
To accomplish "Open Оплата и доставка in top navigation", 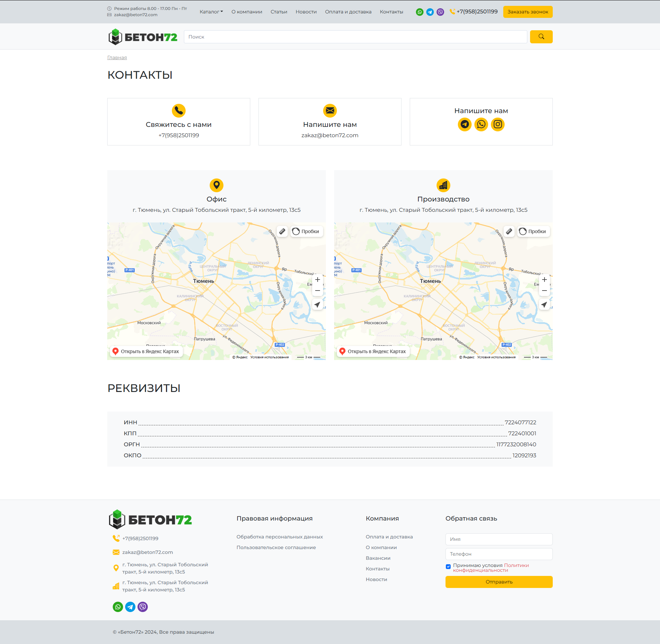I will (x=348, y=12).
